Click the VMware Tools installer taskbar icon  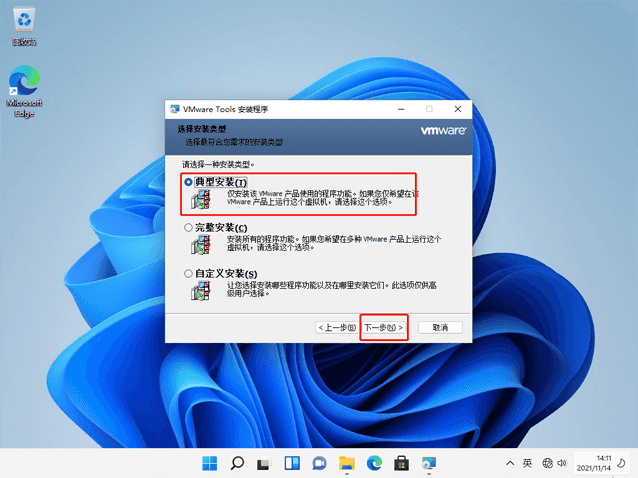click(x=429, y=463)
